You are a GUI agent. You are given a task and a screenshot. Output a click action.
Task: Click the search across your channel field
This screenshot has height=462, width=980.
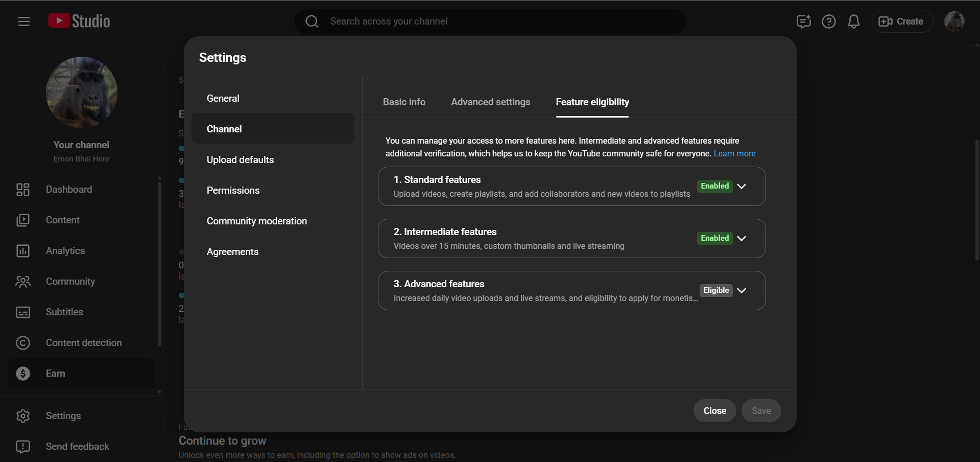[490, 21]
